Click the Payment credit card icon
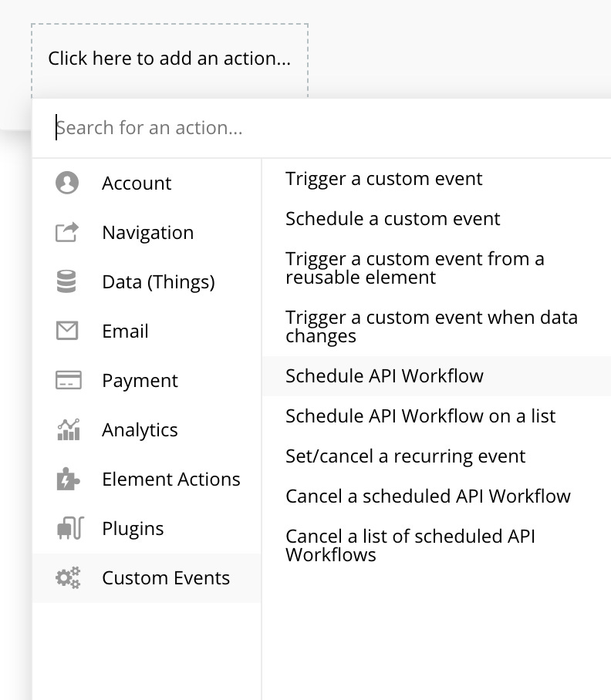The image size is (611, 700). (69, 380)
